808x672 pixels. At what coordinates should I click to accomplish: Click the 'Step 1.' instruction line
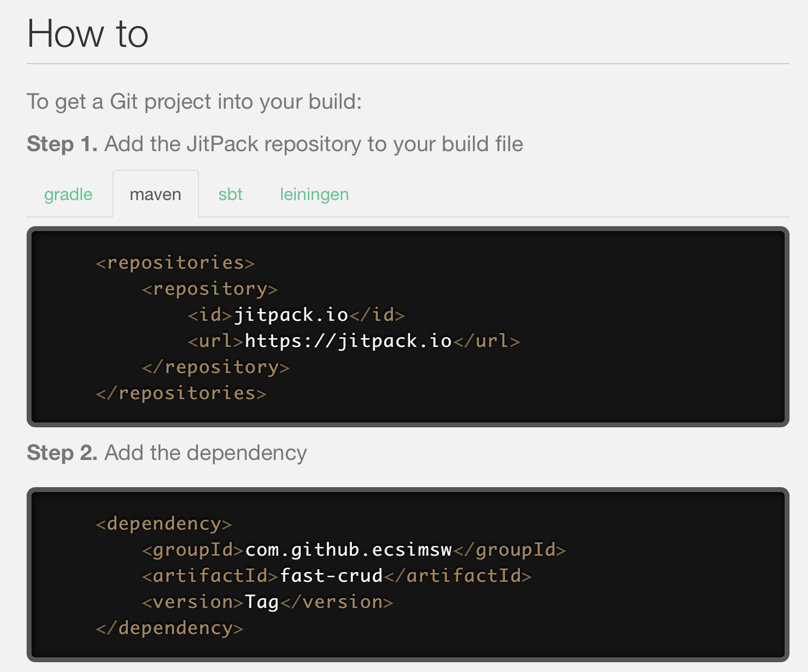point(275,144)
